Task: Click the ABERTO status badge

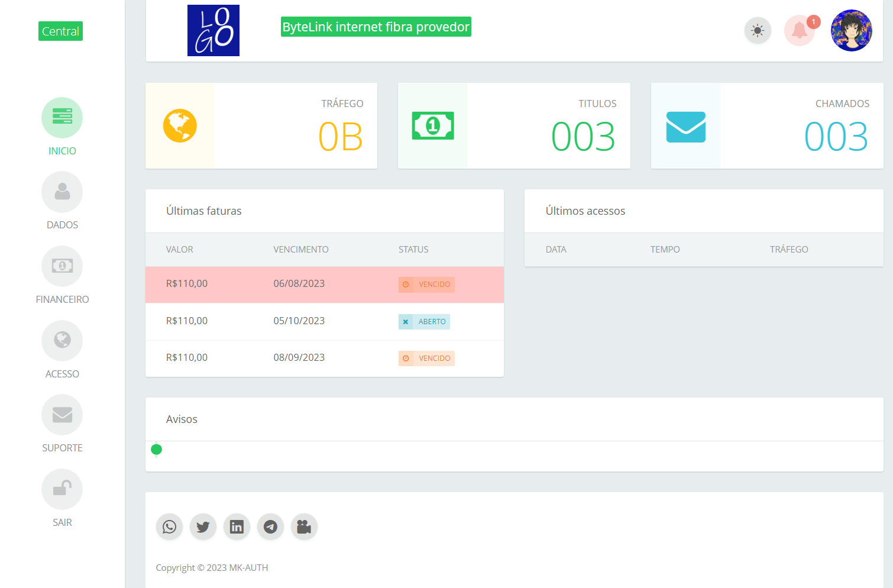Action: tap(425, 322)
